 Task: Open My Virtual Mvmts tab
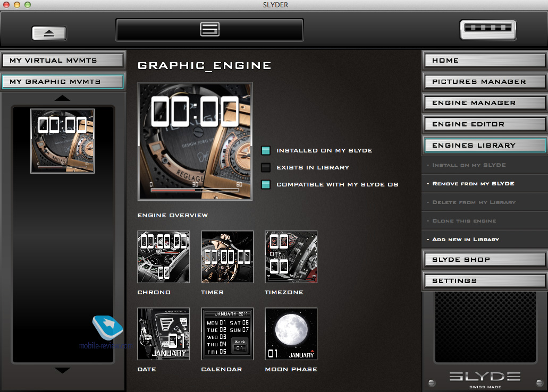point(63,61)
